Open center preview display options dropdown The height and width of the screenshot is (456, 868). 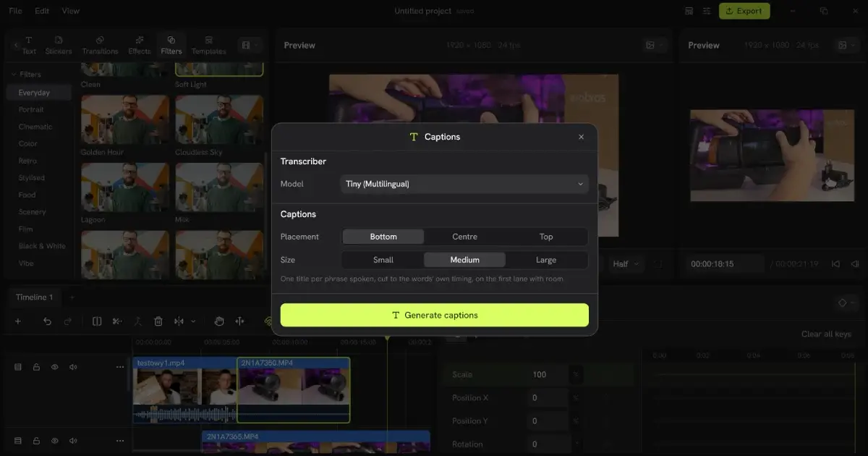point(653,45)
